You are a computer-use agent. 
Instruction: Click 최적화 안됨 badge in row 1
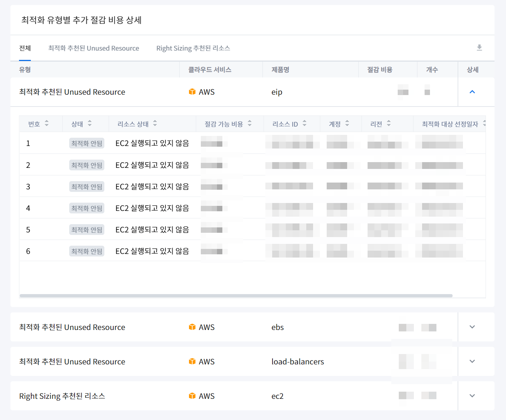[x=87, y=143]
